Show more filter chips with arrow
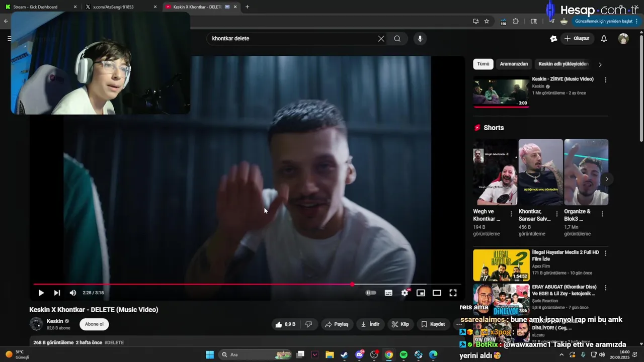The height and width of the screenshot is (362, 644). point(600,64)
